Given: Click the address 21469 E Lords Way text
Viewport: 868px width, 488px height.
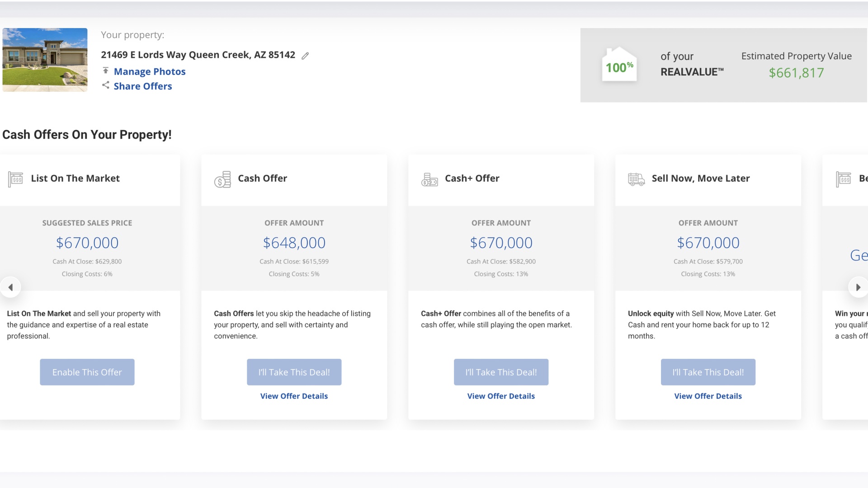Looking at the screenshot, I should [x=198, y=55].
